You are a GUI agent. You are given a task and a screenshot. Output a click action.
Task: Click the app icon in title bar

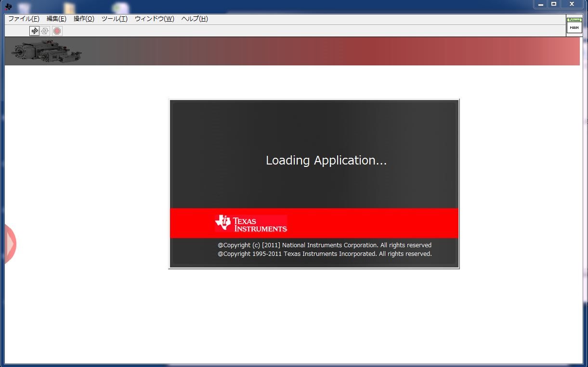point(8,6)
